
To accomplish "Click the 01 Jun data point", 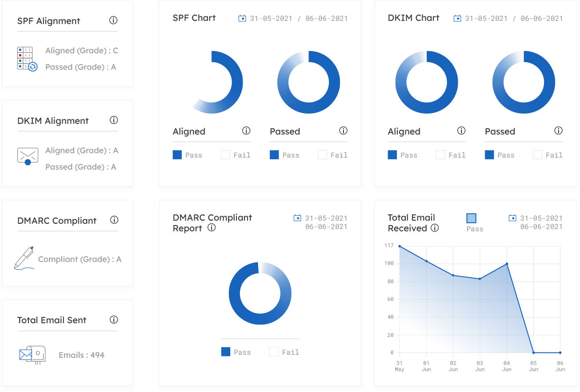I will coord(426,261).
